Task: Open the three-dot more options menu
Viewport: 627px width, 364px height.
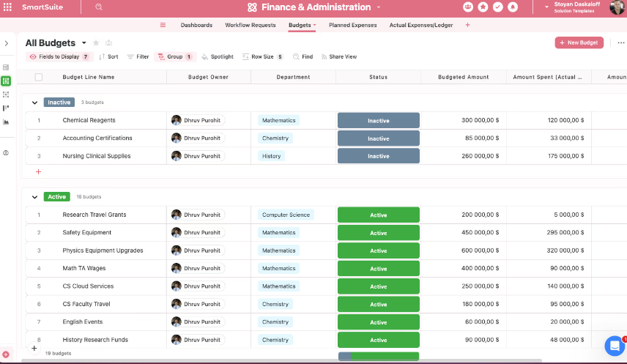Action: click(620, 42)
